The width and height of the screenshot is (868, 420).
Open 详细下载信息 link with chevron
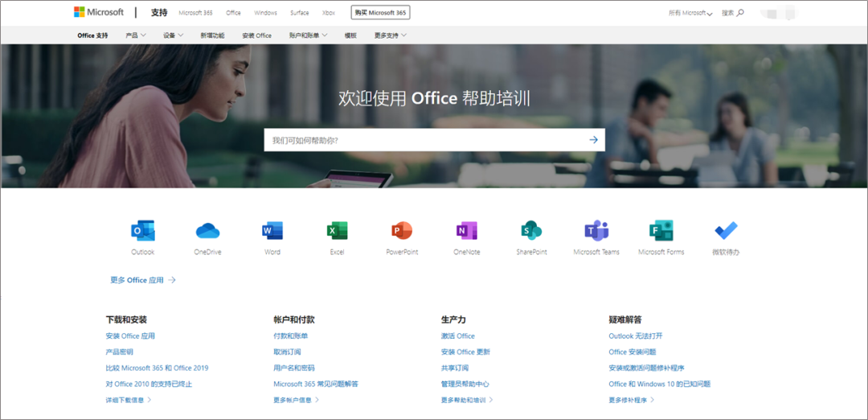[x=129, y=400]
